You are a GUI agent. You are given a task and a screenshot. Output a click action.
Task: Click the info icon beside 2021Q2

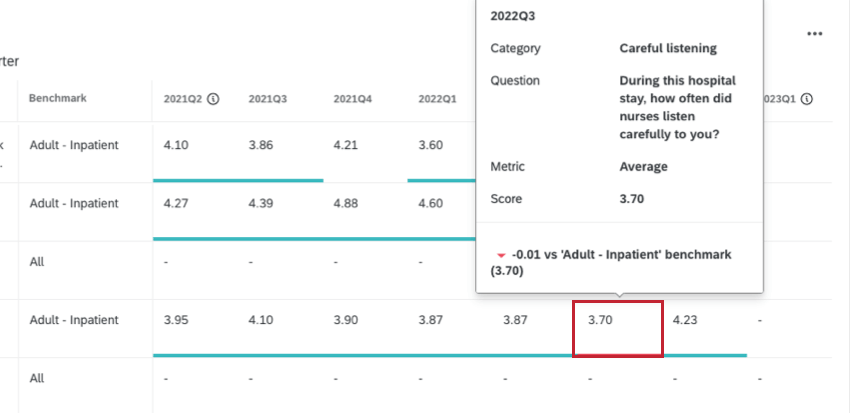pyautogui.click(x=214, y=100)
